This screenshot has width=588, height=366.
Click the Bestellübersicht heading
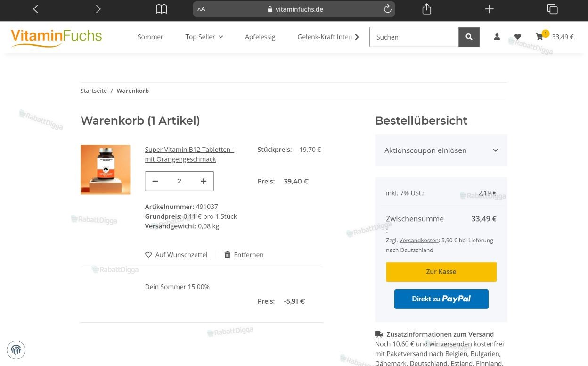[x=421, y=121]
